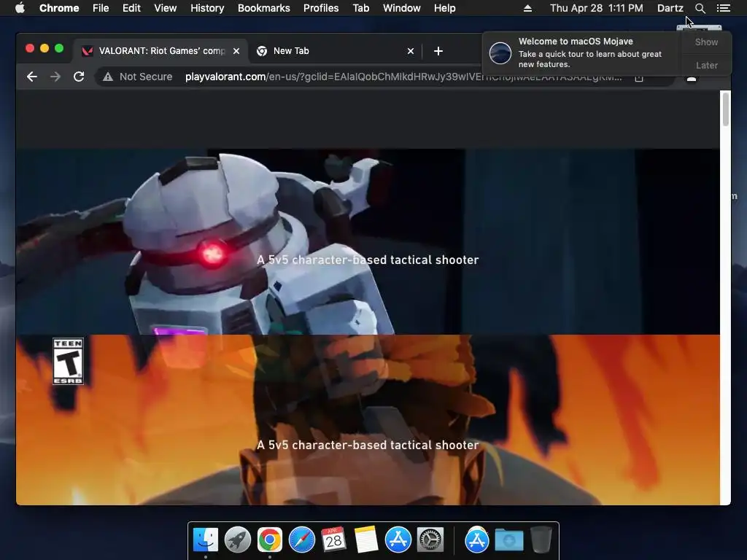Open Notes from the Dock

coord(366,540)
